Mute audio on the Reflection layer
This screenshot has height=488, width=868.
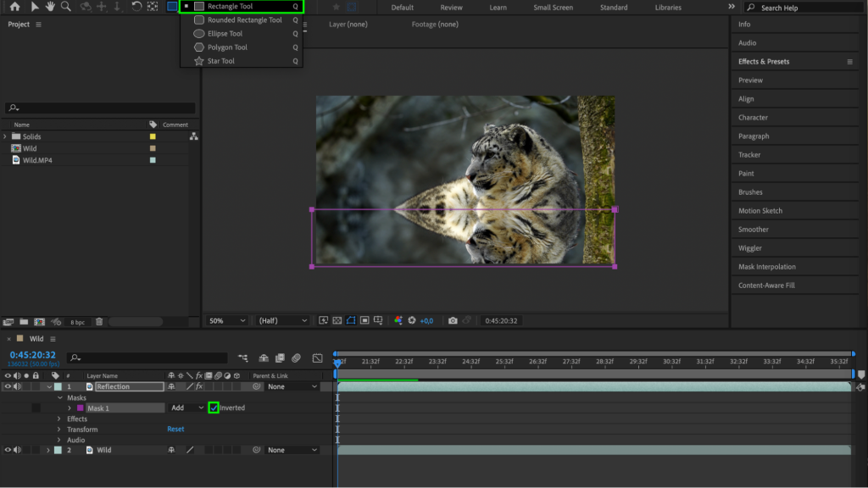15,386
